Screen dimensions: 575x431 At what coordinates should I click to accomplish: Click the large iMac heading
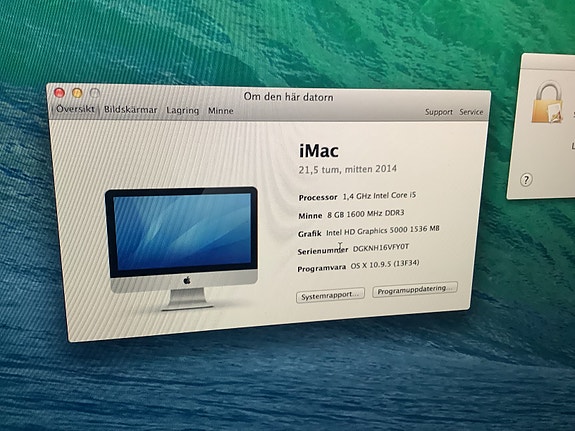coord(319,151)
